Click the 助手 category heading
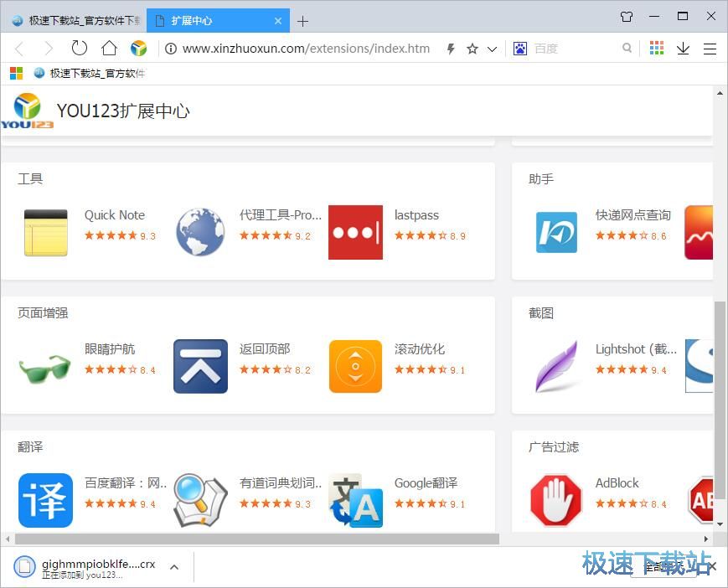The image size is (728, 588). click(541, 178)
